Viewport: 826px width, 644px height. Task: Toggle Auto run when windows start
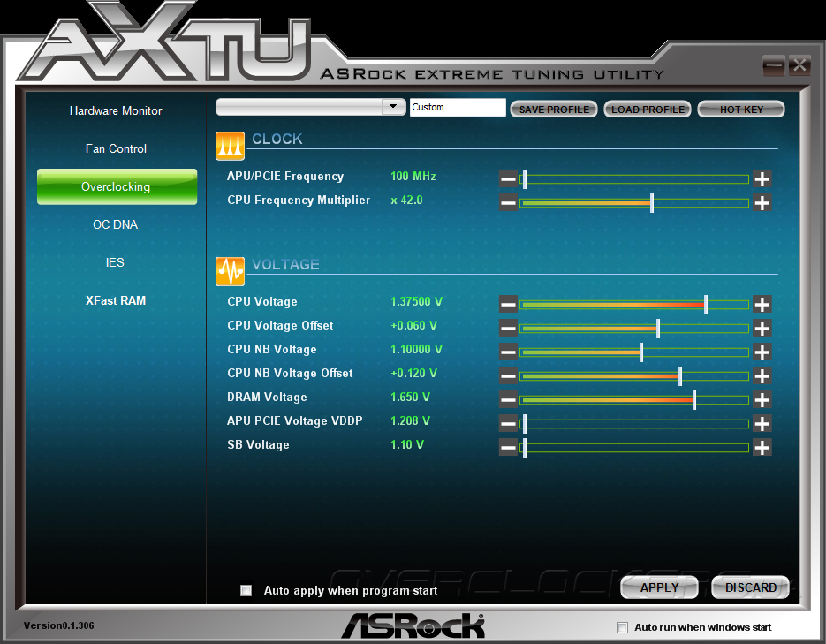tap(622, 627)
